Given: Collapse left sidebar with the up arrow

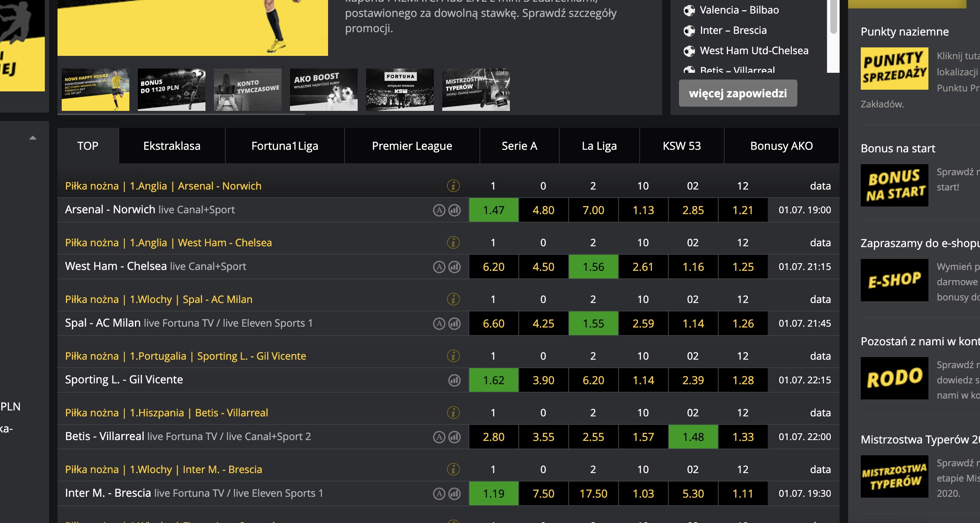Looking at the screenshot, I should click(x=33, y=138).
